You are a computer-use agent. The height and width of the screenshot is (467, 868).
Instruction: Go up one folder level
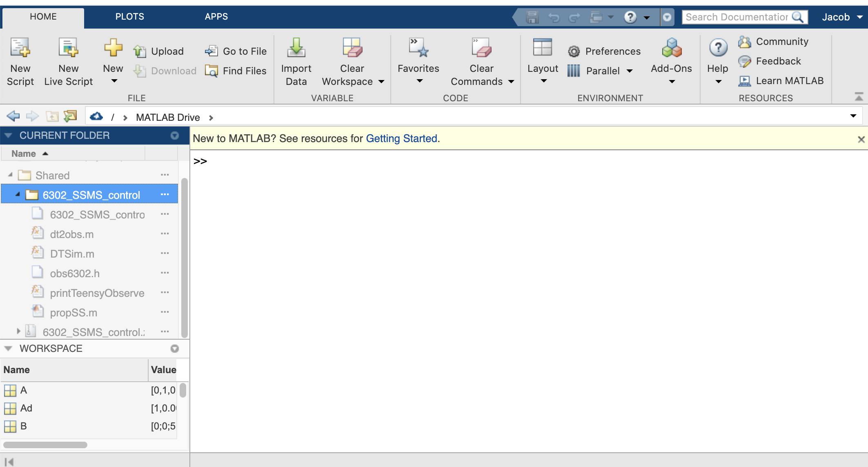click(52, 117)
